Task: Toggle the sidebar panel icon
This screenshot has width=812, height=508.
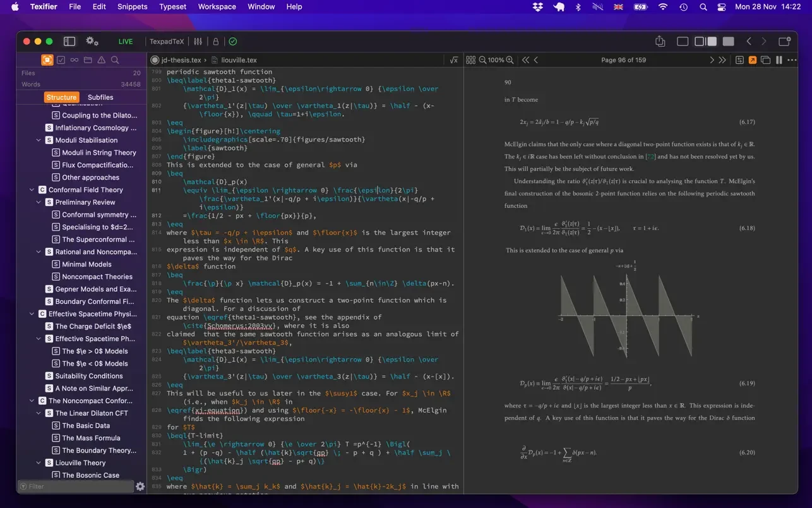Action: click(69, 42)
